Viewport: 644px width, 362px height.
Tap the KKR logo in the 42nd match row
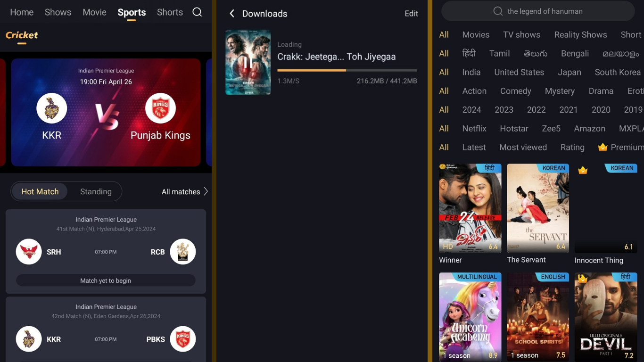(29, 339)
